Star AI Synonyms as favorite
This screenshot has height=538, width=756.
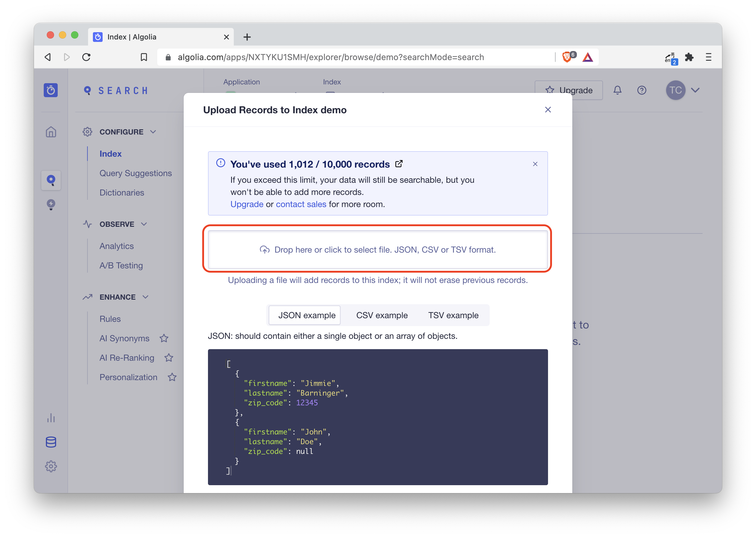164,338
